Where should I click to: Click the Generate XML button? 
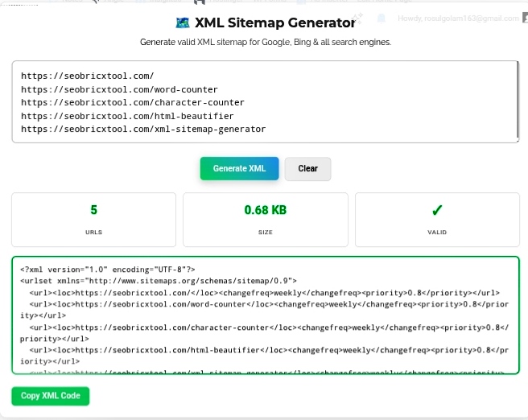[x=239, y=168]
